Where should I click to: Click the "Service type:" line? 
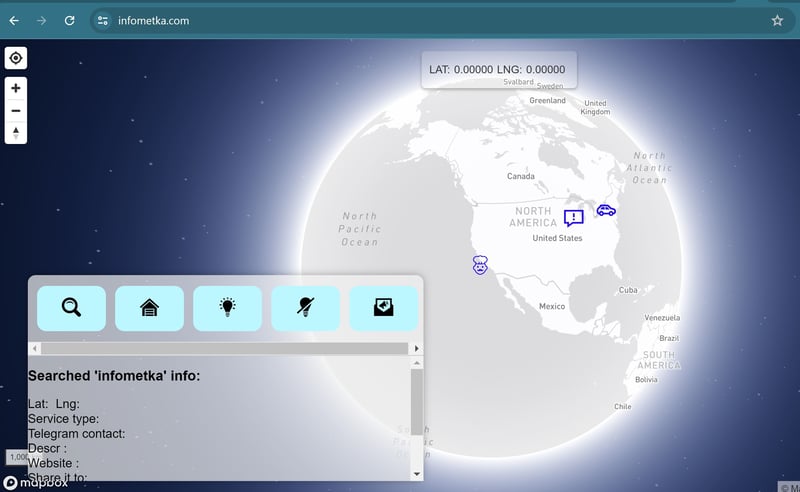[63, 419]
